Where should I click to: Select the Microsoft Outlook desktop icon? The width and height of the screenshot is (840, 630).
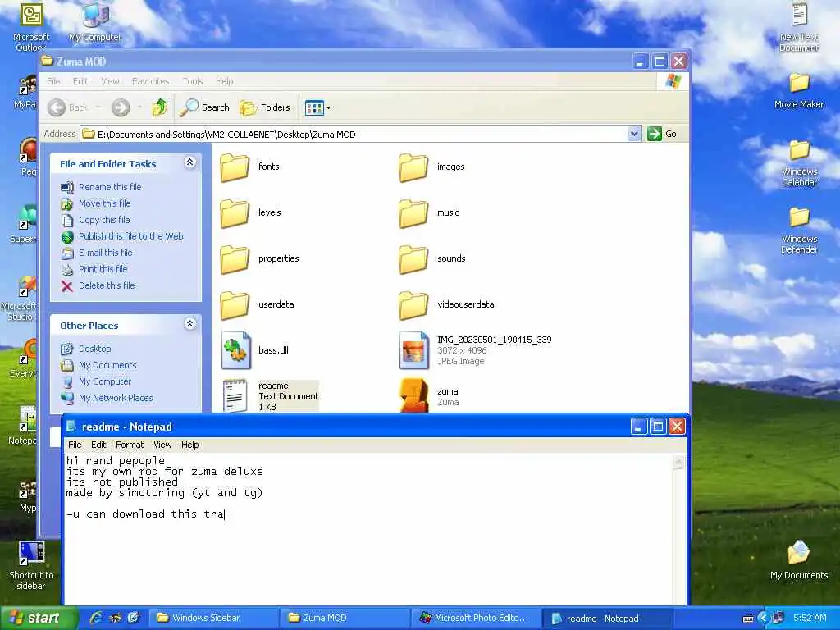click(31, 27)
